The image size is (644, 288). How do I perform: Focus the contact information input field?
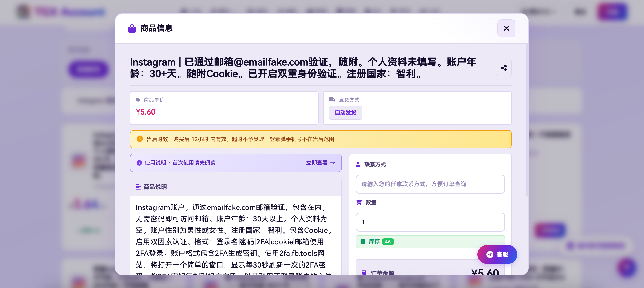point(430,184)
